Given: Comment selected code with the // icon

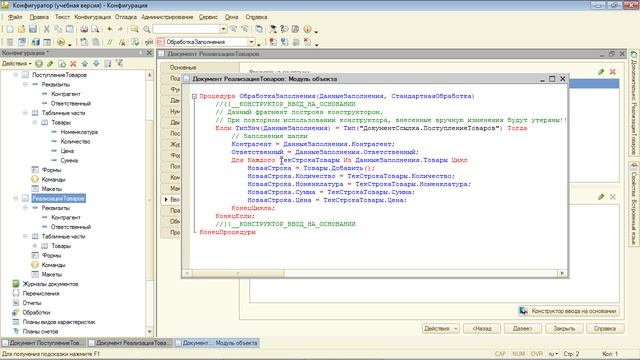Looking at the screenshot, I should coord(109,42).
